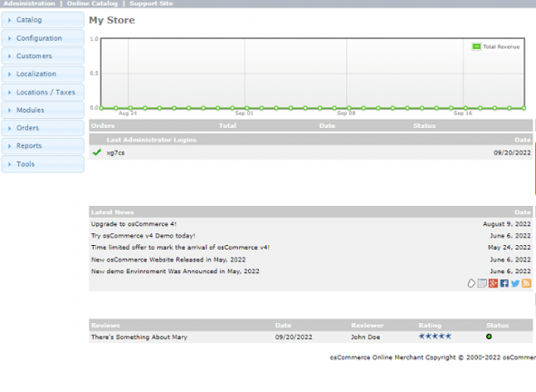Expand the Configuration sidebar section
This screenshot has width=536, height=392.
[43, 38]
